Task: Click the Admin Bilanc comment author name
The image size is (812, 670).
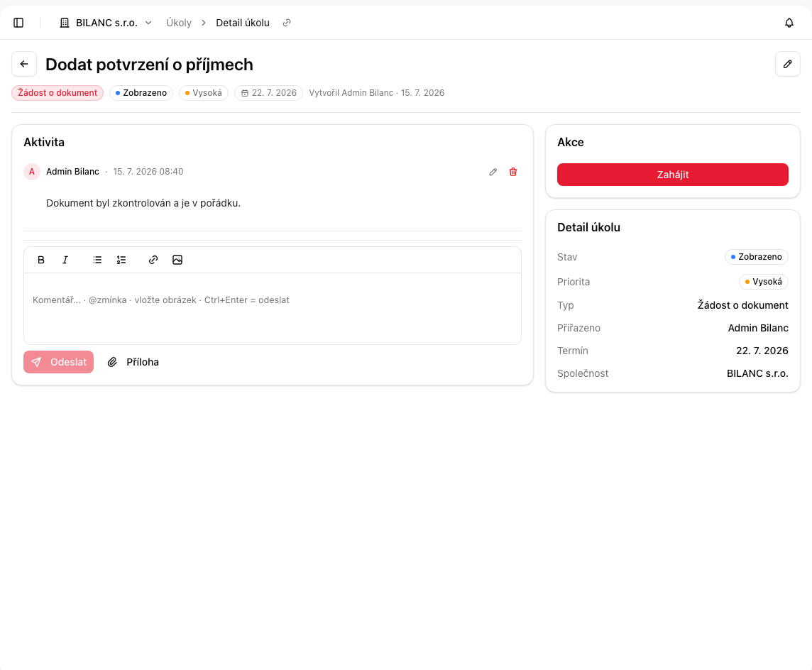Action: pyautogui.click(x=72, y=171)
